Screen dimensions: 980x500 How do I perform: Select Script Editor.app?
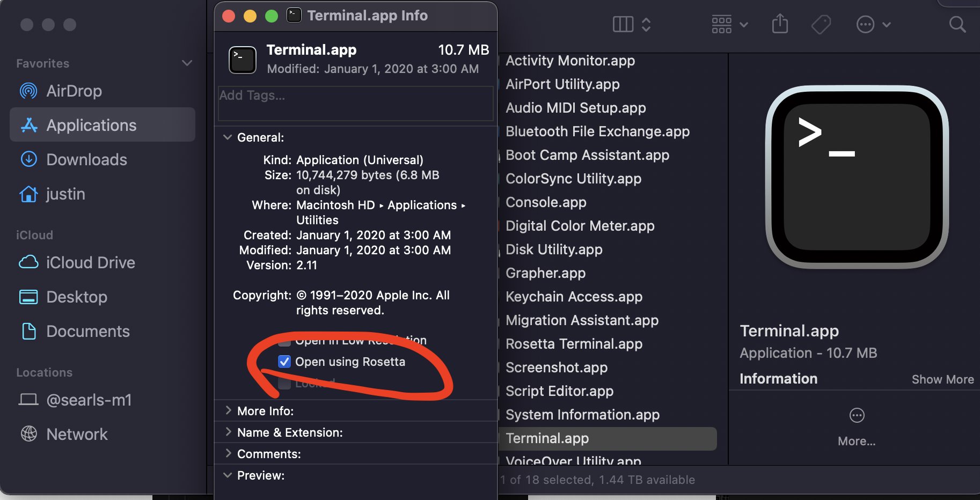click(559, 391)
